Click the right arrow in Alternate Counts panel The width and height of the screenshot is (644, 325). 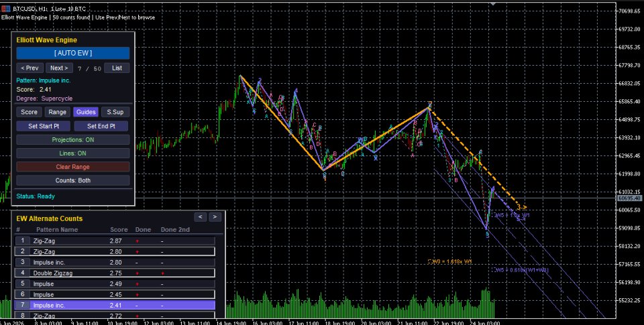click(215, 216)
